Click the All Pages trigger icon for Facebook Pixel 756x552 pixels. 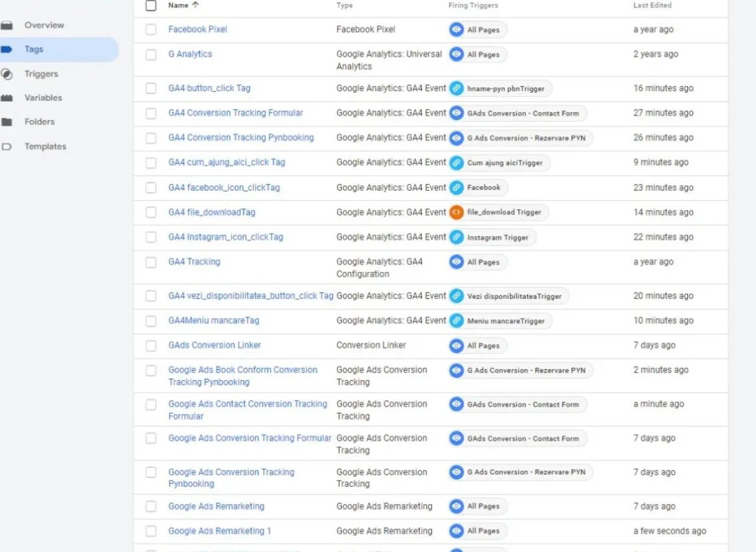click(x=456, y=29)
